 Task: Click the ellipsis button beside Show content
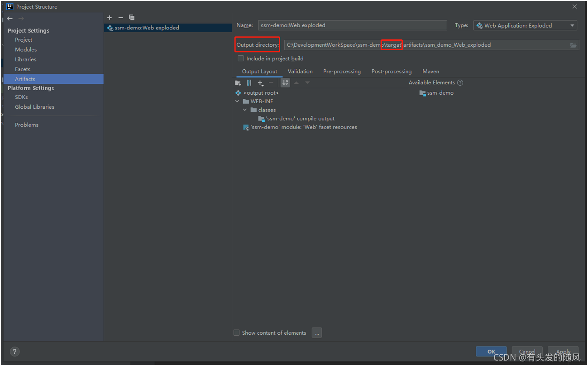[x=317, y=333]
